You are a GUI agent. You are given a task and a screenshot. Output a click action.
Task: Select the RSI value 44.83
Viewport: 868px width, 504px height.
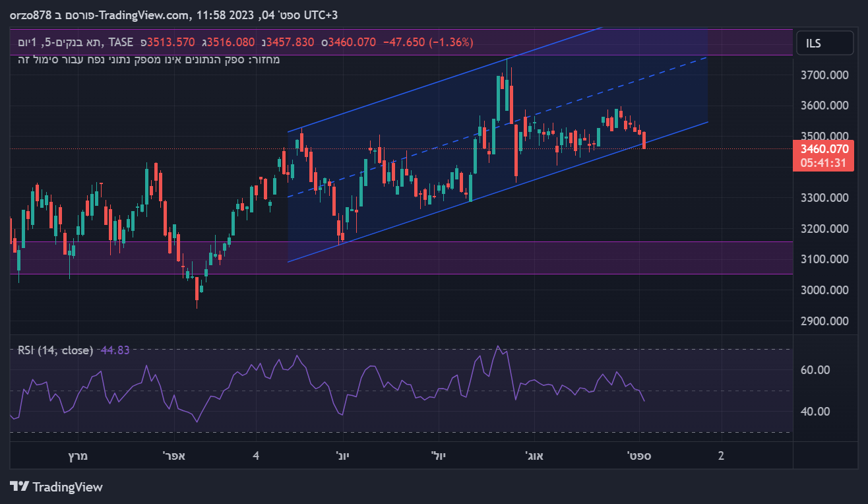coord(114,350)
